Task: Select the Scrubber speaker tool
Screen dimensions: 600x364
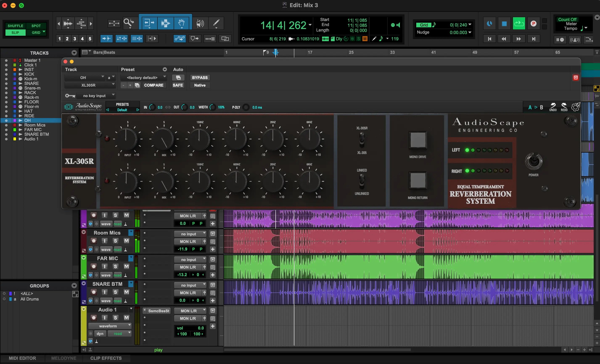Action: point(200,23)
